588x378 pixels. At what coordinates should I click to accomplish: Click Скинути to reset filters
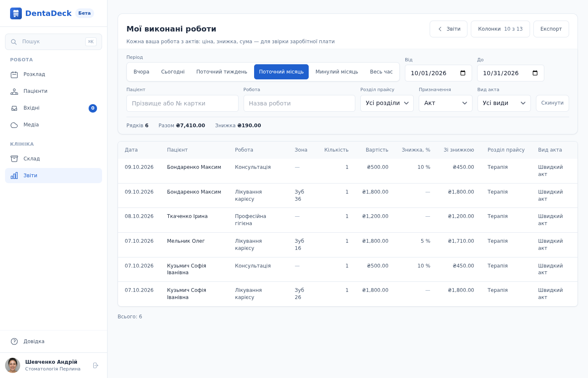pos(552,103)
